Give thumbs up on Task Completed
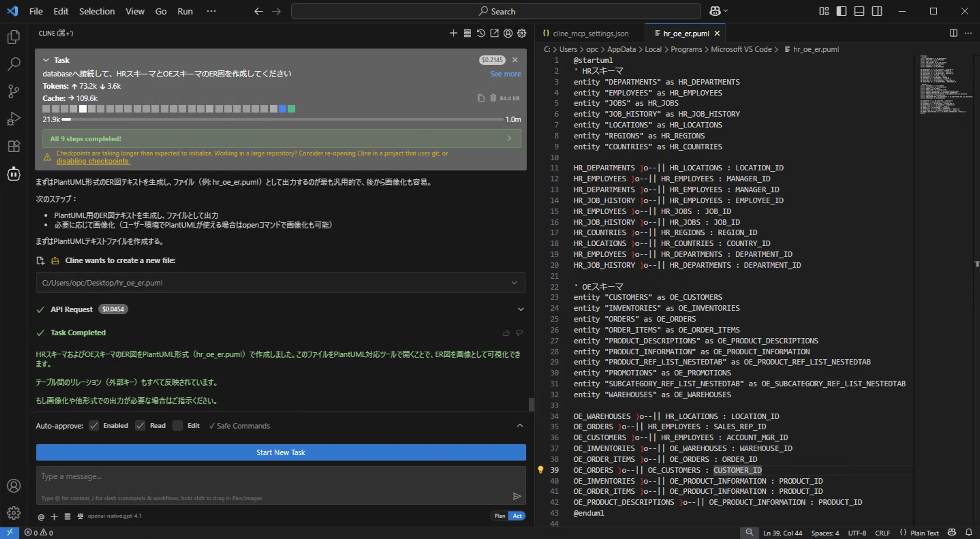980x539 pixels. tap(506, 333)
